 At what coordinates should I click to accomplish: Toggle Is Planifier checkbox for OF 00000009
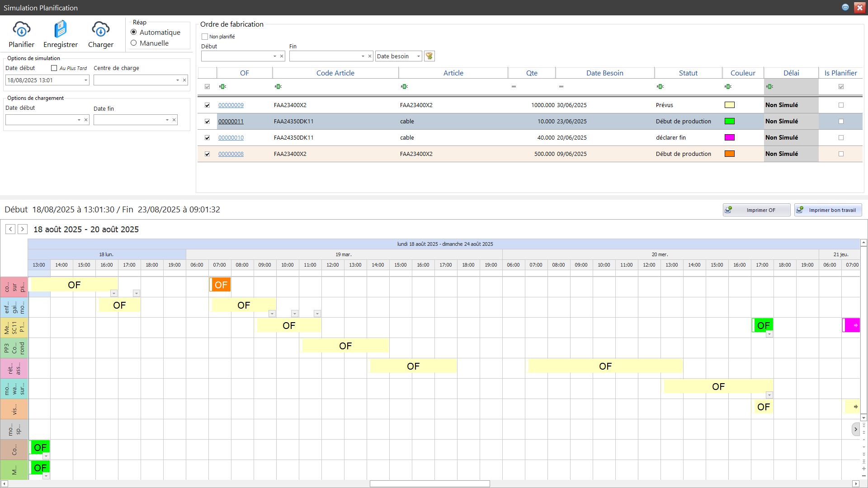point(841,105)
